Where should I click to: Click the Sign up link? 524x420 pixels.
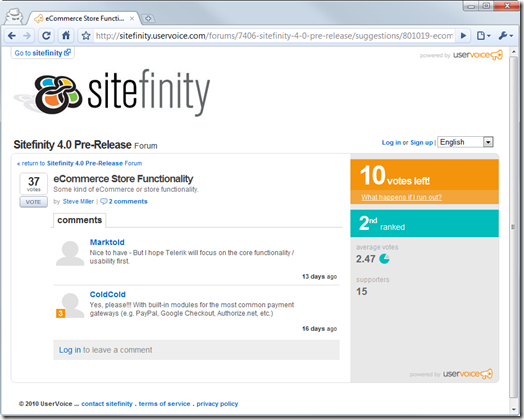point(421,143)
